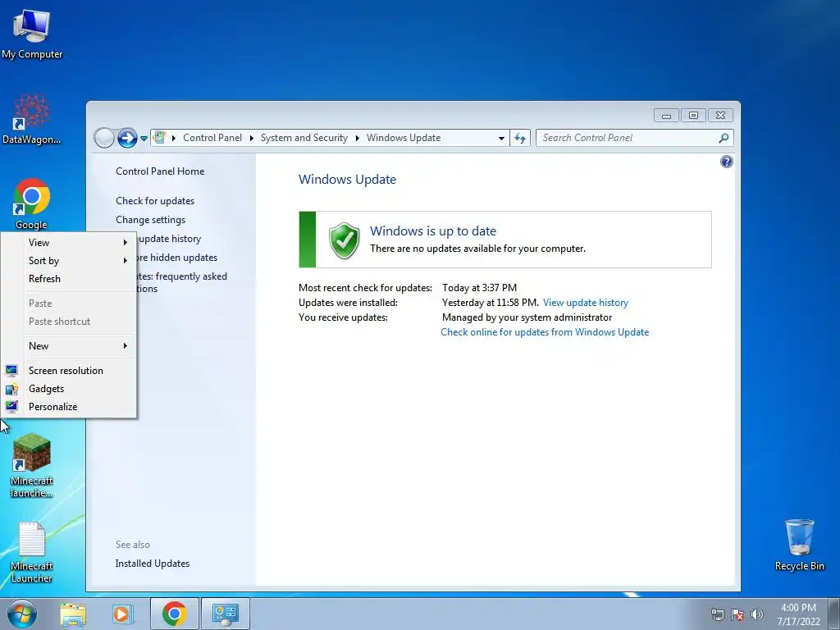Open Action Center flag tray icon
The image size is (840, 630).
point(737,614)
